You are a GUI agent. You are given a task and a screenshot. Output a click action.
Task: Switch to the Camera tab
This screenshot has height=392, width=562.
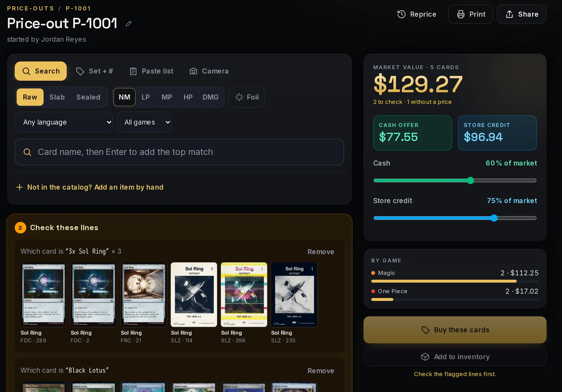point(209,71)
